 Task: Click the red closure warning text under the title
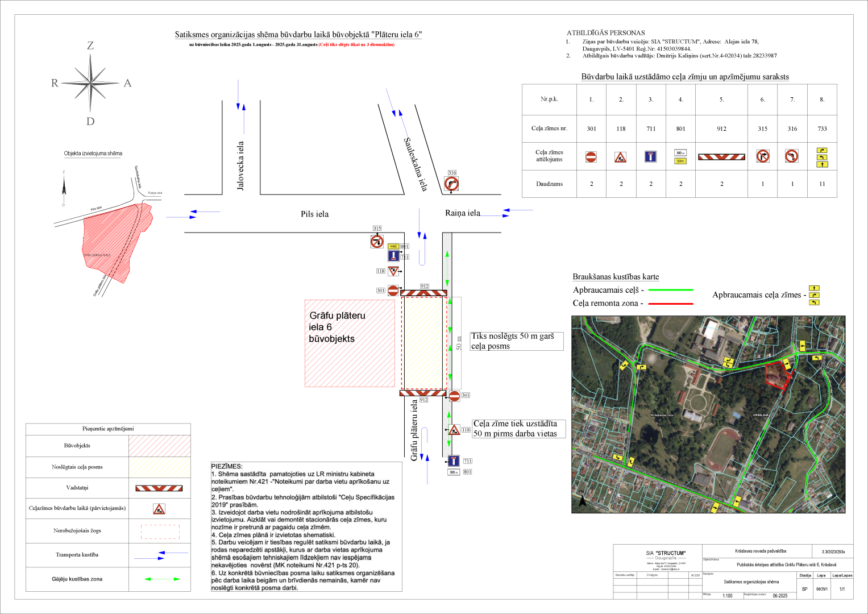click(x=356, y=44)
